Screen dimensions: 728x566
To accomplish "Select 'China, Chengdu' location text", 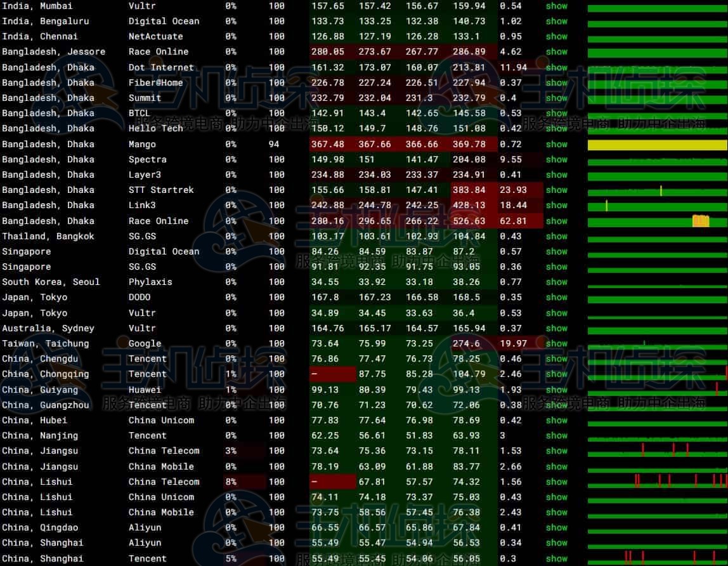I will (x=40, y=359).
